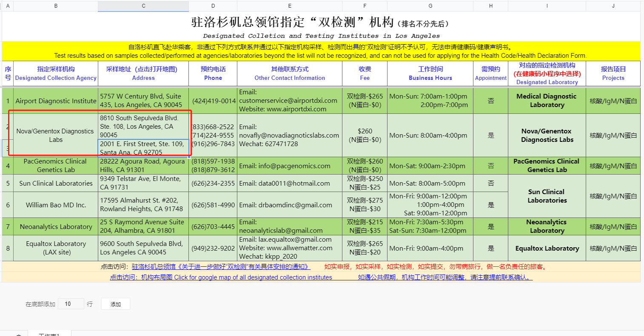
Task: Click the yellow notice banner text
Action: pyautogui.click(x=321, y=51)
